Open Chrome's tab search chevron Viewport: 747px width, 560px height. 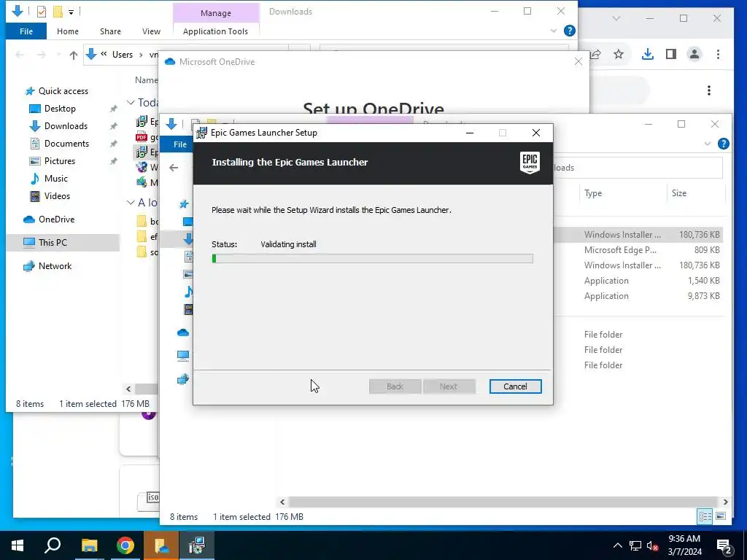616,18
